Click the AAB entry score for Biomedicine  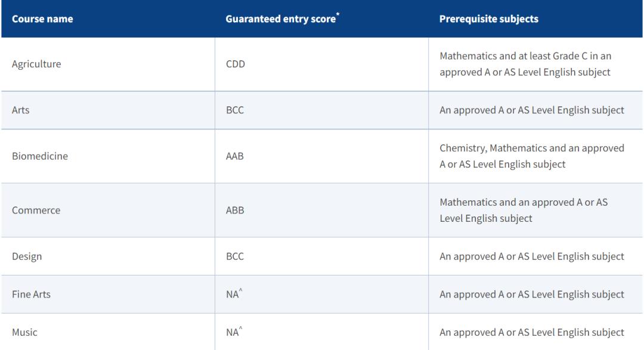(x=235, y=156)
